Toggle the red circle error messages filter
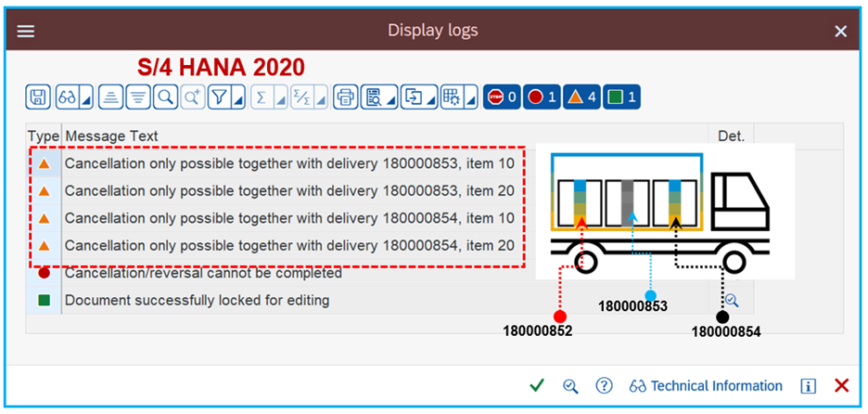 (x=542, y=97)
